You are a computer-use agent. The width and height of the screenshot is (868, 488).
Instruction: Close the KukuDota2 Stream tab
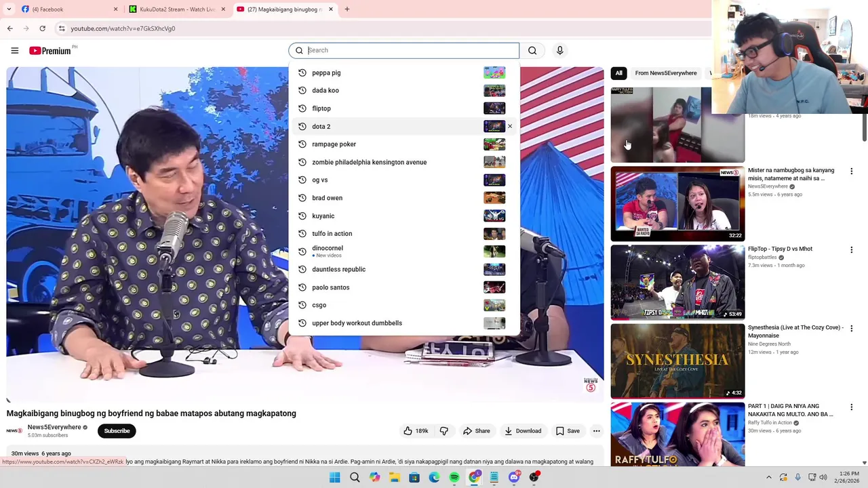tap(223, 9)
